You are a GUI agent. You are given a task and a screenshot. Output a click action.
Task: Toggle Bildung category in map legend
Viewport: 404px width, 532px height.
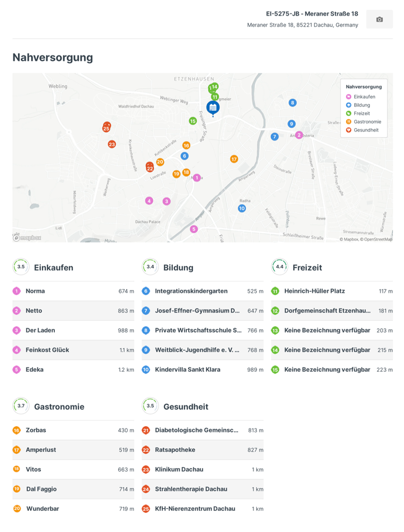tap(361, 105)
